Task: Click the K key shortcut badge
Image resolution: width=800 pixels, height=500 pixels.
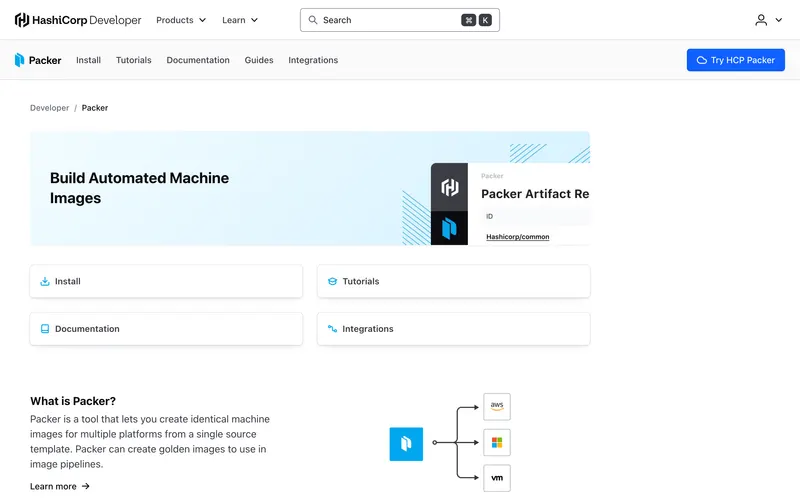Action: tap(485, 20)
